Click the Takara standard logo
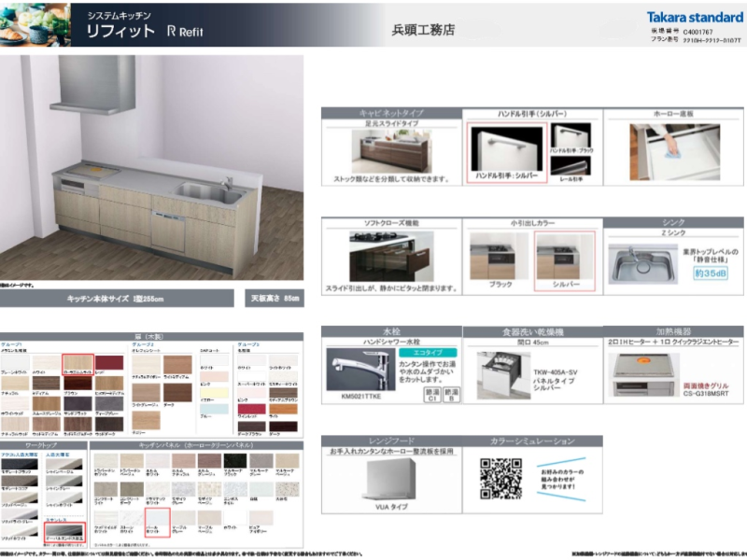The image size is (747, 560). 694,18
